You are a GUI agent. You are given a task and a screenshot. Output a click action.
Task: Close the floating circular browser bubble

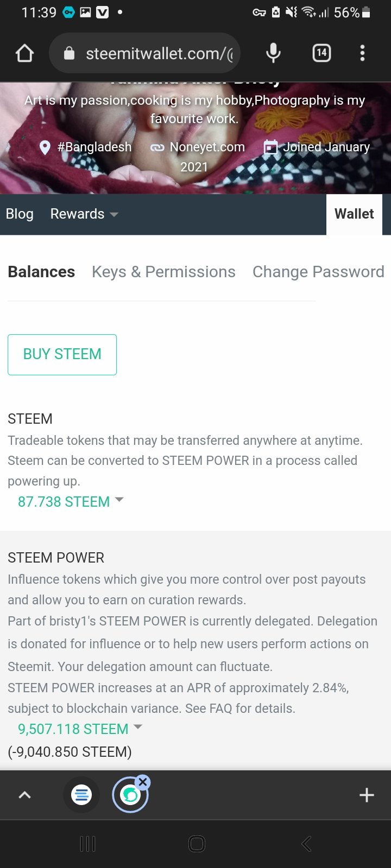143,782
